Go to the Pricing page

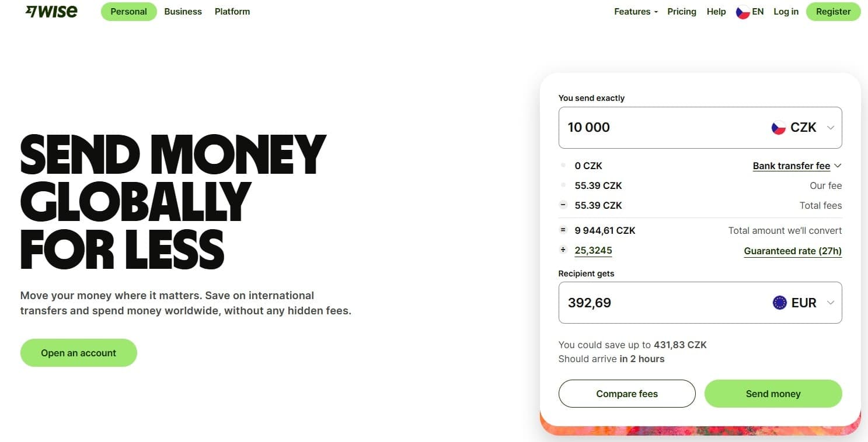[x=682, y=12]
